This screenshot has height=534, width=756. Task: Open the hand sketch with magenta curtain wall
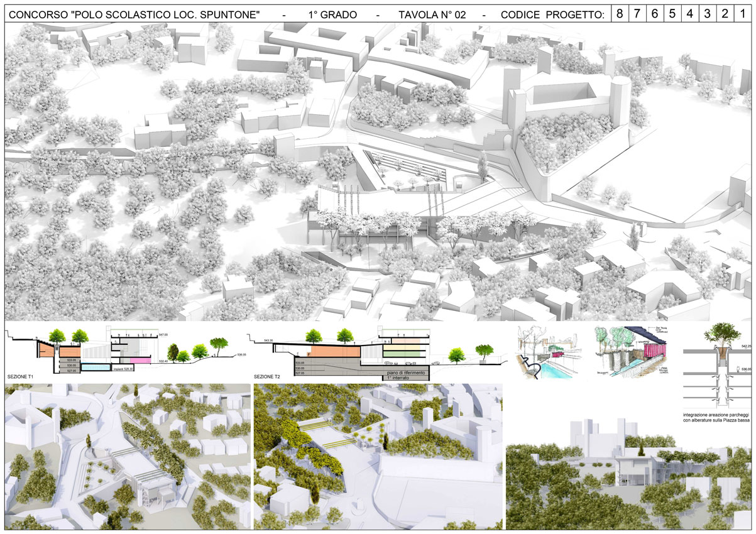(631, 353)
